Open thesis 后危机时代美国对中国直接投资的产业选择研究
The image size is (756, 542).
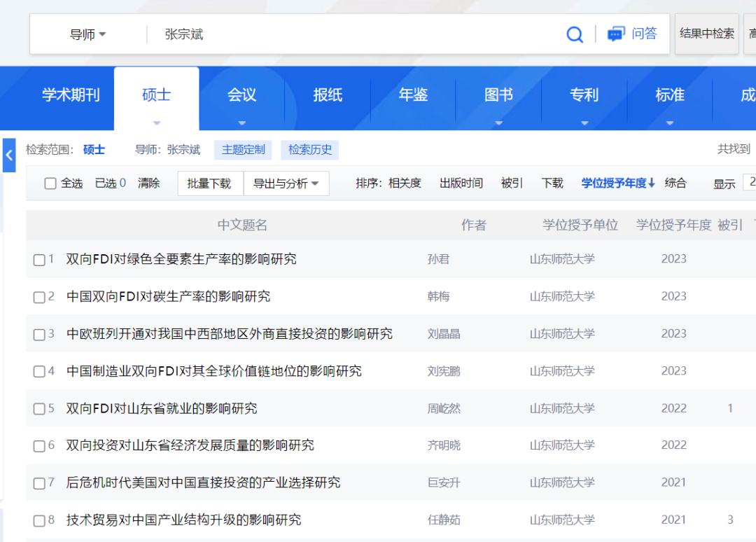point(203,482)
